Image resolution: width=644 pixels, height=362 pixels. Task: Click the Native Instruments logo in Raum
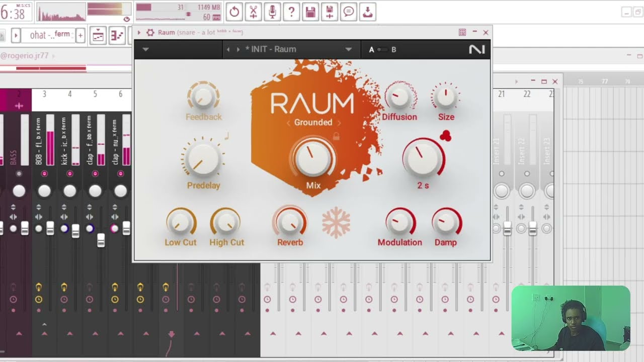click(476, 49)
